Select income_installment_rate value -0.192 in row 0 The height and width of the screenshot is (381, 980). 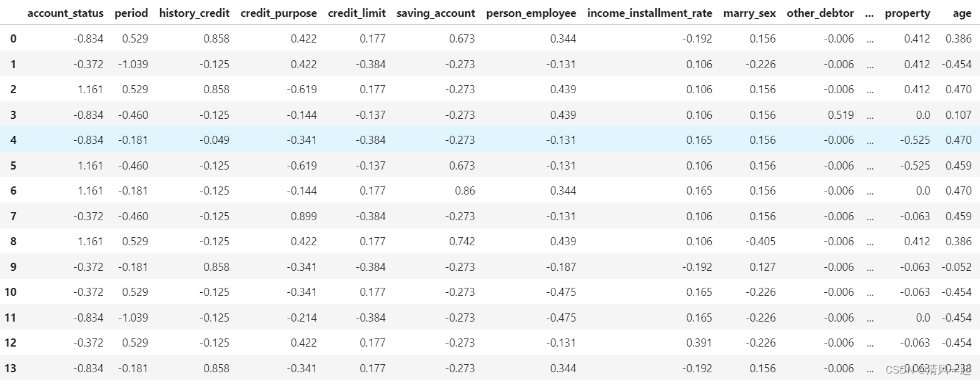click(x=697, y=39)
